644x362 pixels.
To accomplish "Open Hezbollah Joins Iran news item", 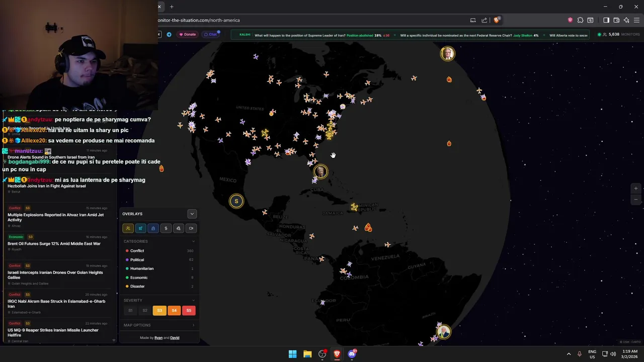I will (x=57, y=186).
